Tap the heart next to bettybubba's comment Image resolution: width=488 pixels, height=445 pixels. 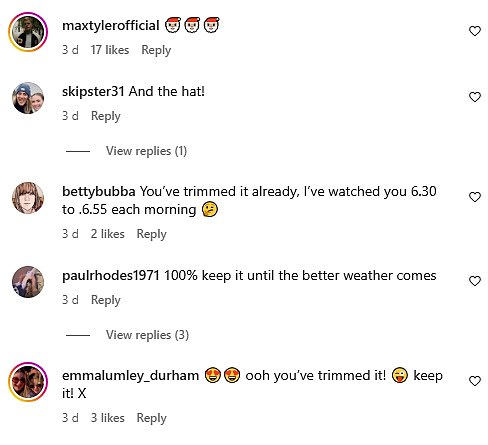(475, 197)
